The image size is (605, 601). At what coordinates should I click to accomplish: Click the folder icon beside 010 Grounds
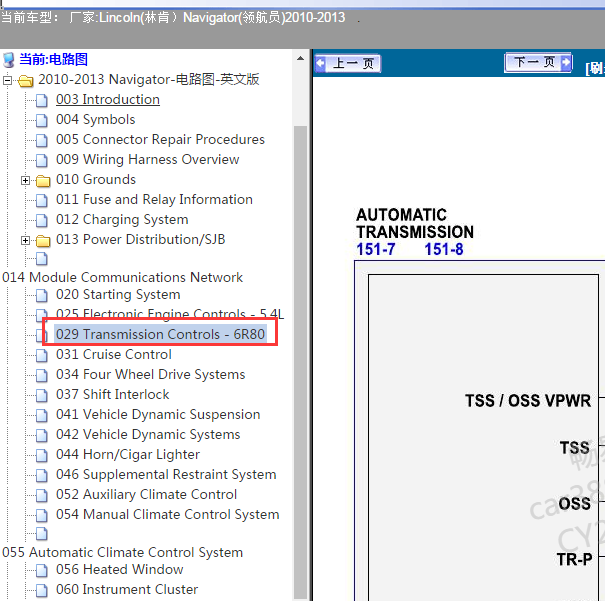pyautogui.click(x=43, y=181)
